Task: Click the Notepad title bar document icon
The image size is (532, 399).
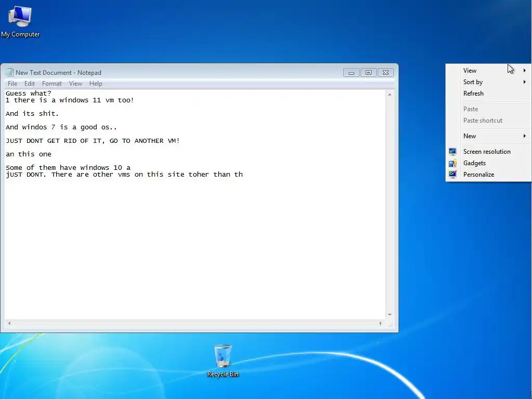Action: (x=9, y=72)
